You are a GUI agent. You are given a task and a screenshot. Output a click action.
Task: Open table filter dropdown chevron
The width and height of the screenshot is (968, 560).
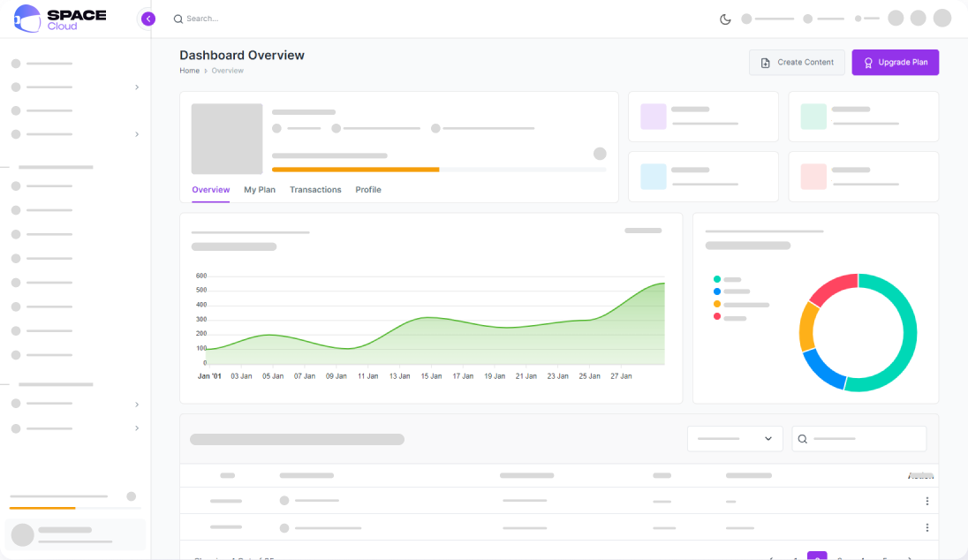click(x=768, y=438)
